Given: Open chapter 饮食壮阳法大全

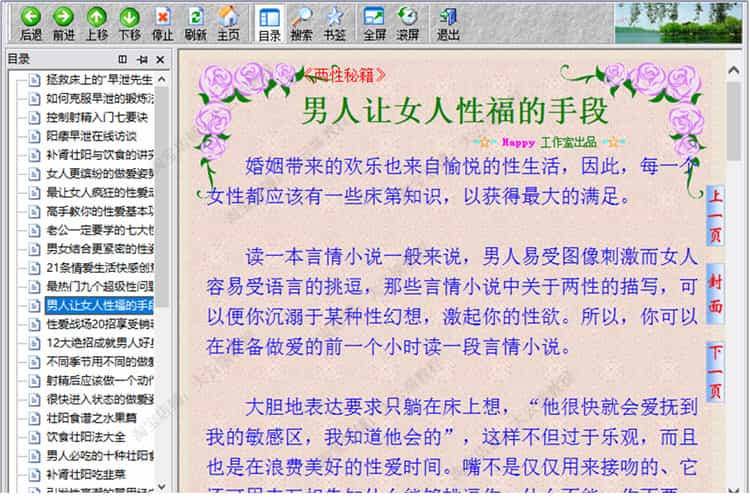Looking at the screenshot, I should 86,437.
